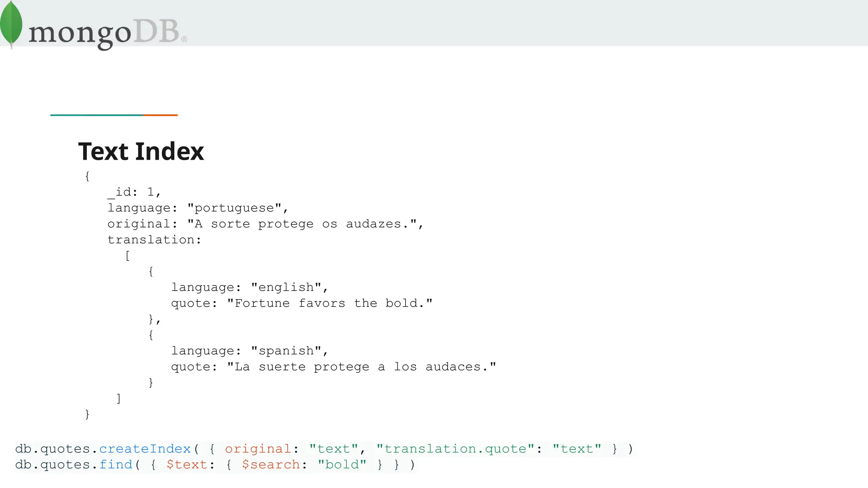Click the "bold" search string
The width and height of the screenshot is (868, 488).
(342, 465)
